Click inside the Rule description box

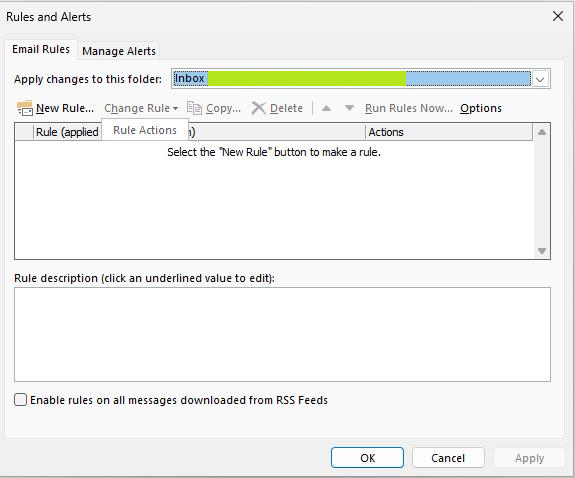tap(282, 335)
